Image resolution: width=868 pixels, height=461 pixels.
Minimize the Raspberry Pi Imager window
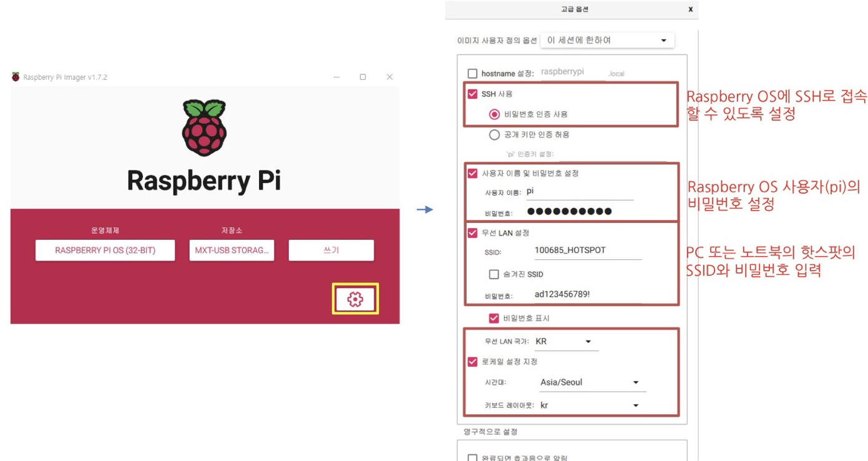point(336,77)
